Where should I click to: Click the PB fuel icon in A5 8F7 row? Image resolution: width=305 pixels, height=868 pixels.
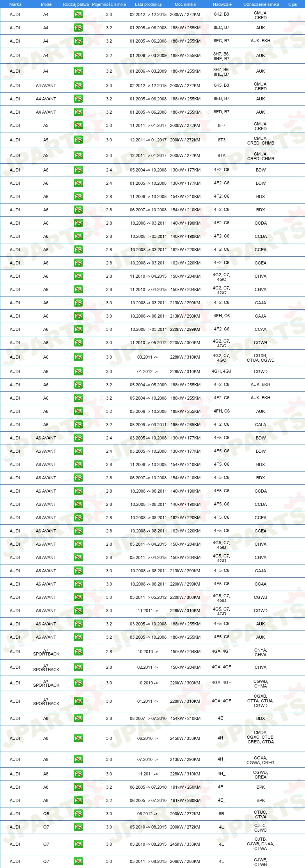[x=78, y=125]
